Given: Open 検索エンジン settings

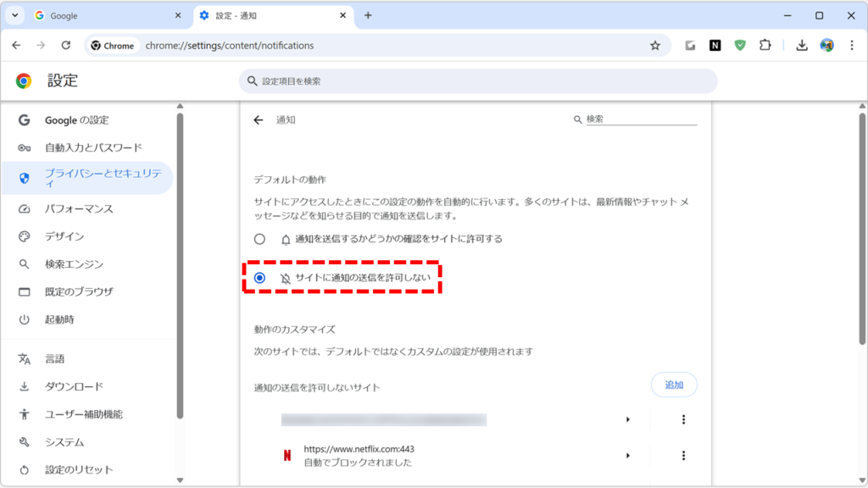Looking at the screenshot, I should tap(87, 264).
